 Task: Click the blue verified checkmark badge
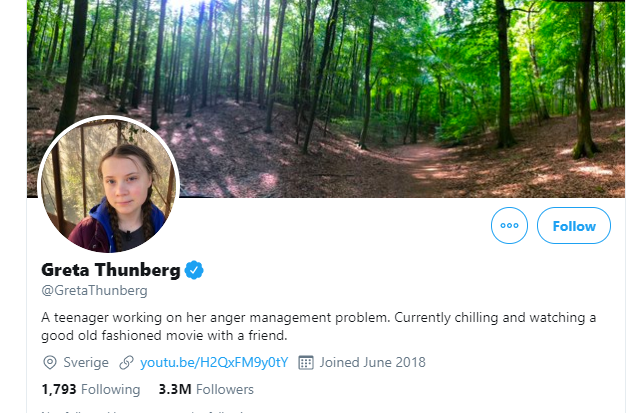point(194,270)
